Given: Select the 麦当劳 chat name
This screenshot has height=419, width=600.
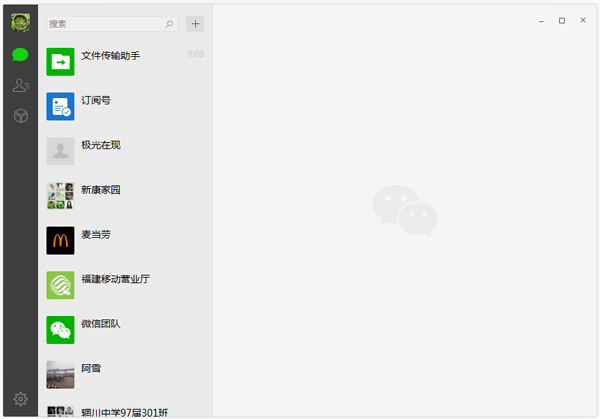Looking at the screenshot, I should pyautogui.click(x=96, y=235).
